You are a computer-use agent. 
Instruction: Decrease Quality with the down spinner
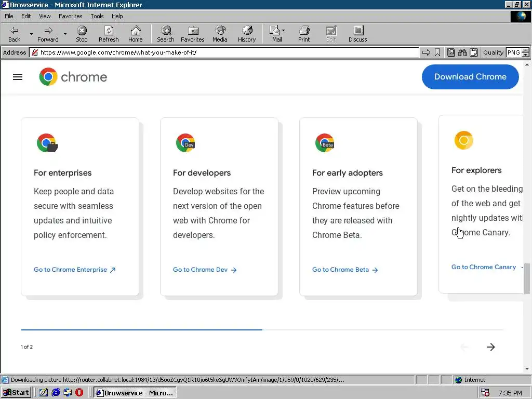526,55
